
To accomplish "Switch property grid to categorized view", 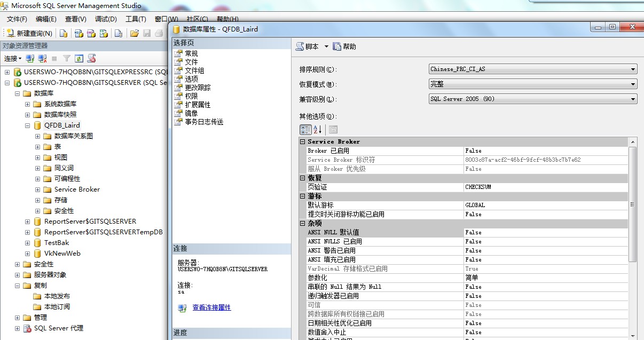I will 305,129.
